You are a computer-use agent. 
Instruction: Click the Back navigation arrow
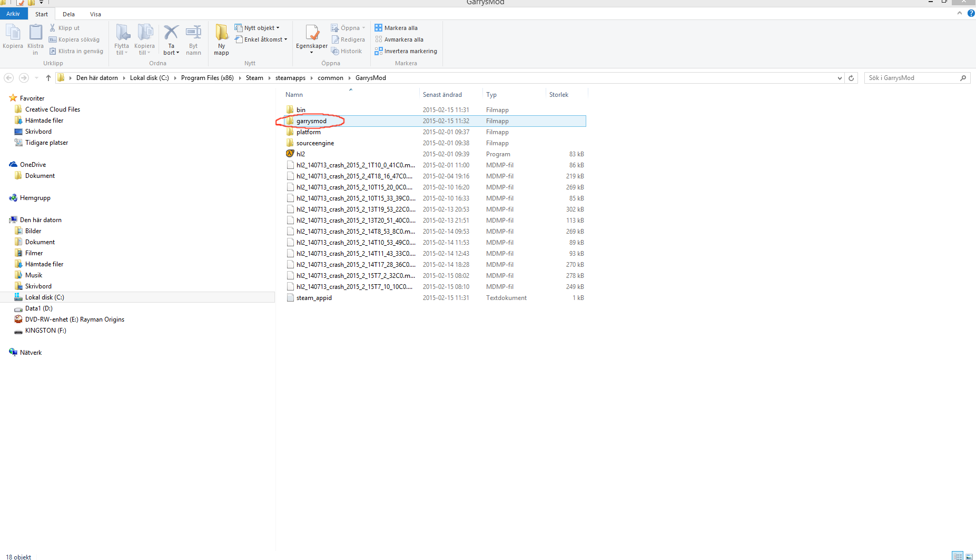9,78
